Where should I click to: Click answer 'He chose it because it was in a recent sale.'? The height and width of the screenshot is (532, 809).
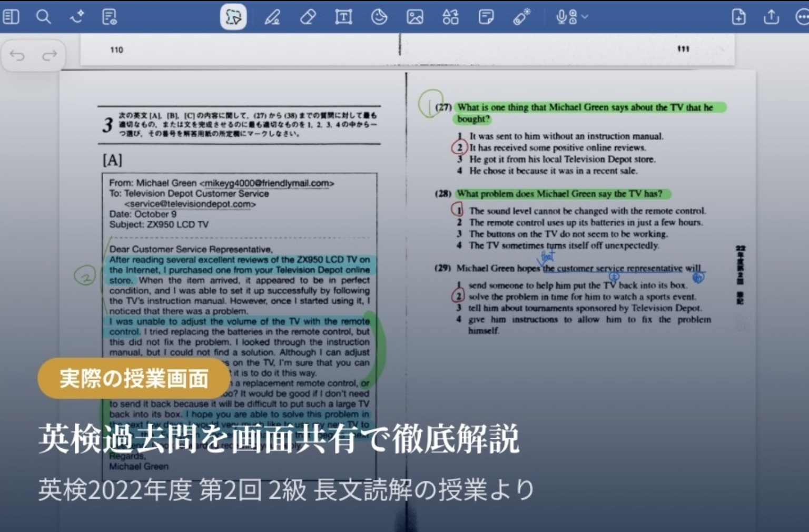tap(554, 171)
